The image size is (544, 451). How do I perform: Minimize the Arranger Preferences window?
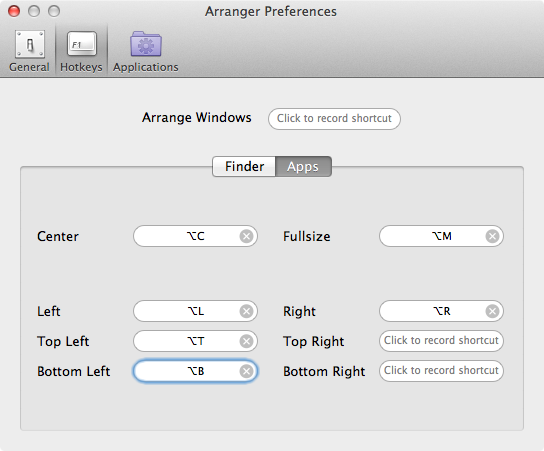pyautogui.click(x=34, y=11)
